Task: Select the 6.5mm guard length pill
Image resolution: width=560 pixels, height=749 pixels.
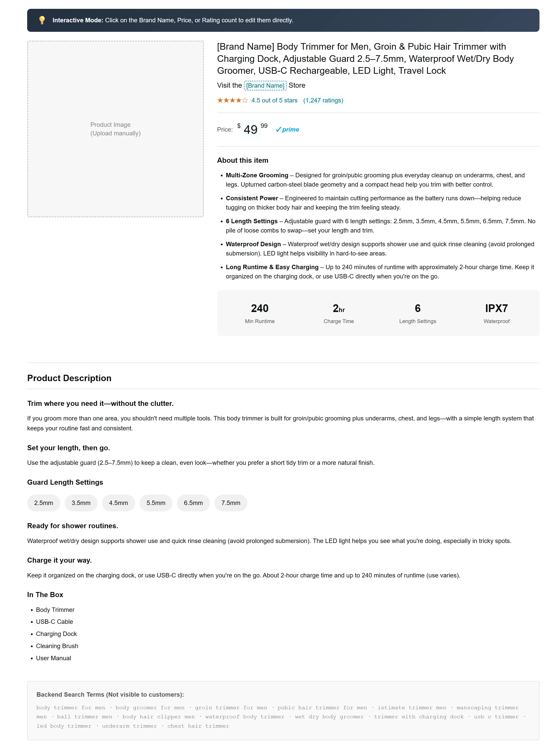Action: pyautogui.click(x=193, y=503)
